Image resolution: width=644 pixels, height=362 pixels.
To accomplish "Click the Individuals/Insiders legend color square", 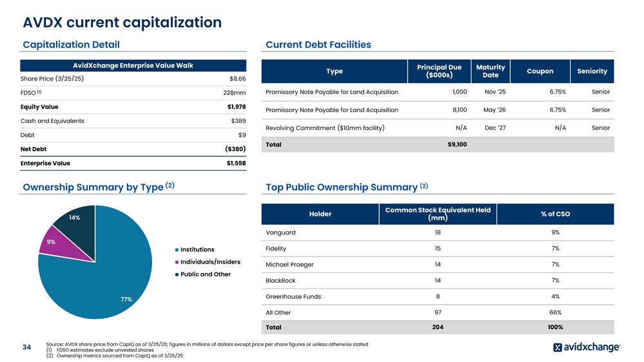I will point(177,262).
